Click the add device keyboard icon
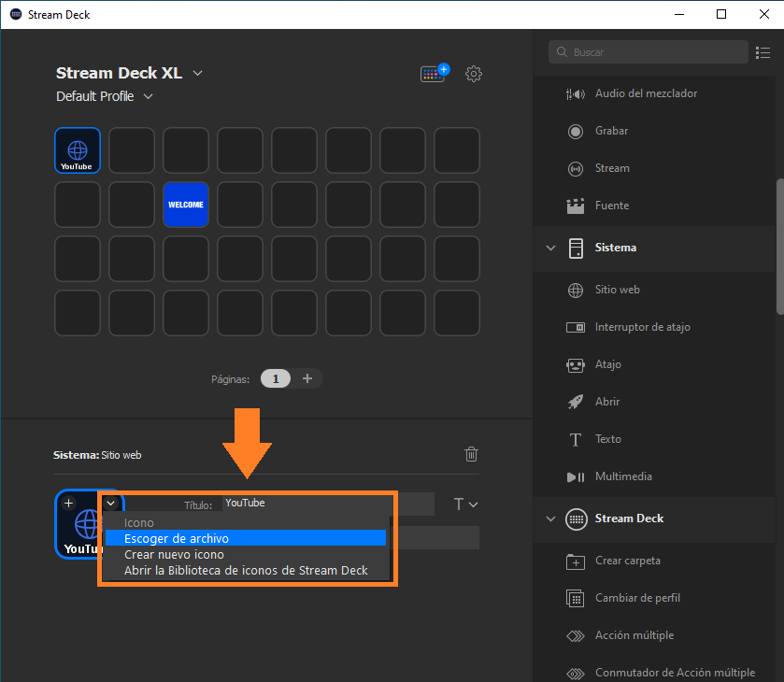This screenshot has width=784, height=682. (x=435, y=74)
